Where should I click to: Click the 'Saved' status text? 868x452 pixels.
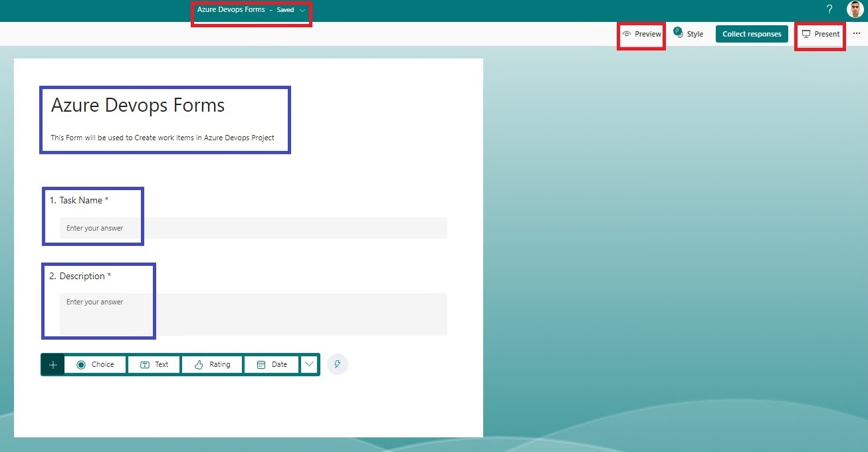click(285, 10)
